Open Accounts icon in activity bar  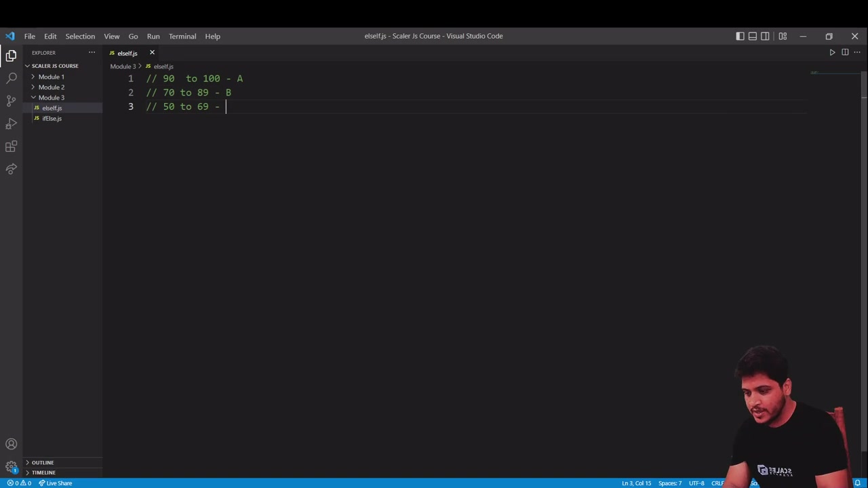tap(11, 445)
